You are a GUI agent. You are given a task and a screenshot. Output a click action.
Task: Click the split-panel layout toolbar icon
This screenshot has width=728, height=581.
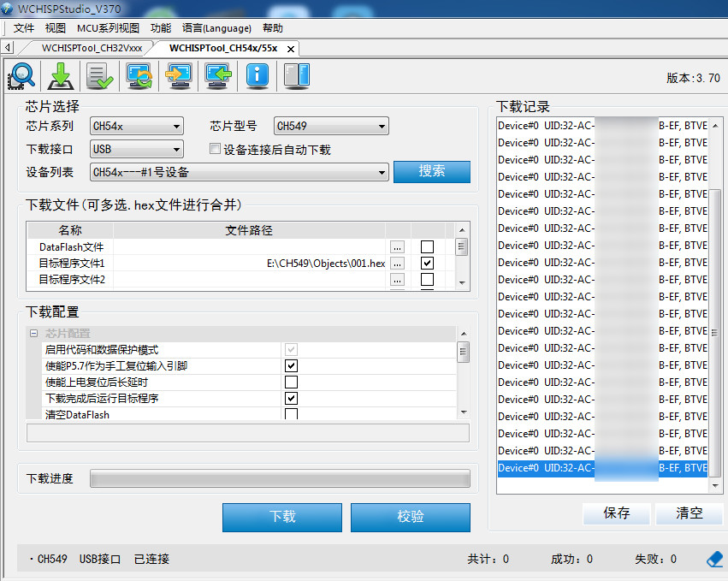pyautogui.click(x=296, y=76)
